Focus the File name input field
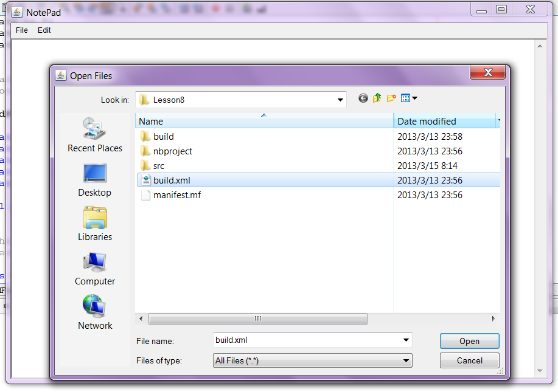The height and width of the screenshot is (392, 558). [307, 340]
